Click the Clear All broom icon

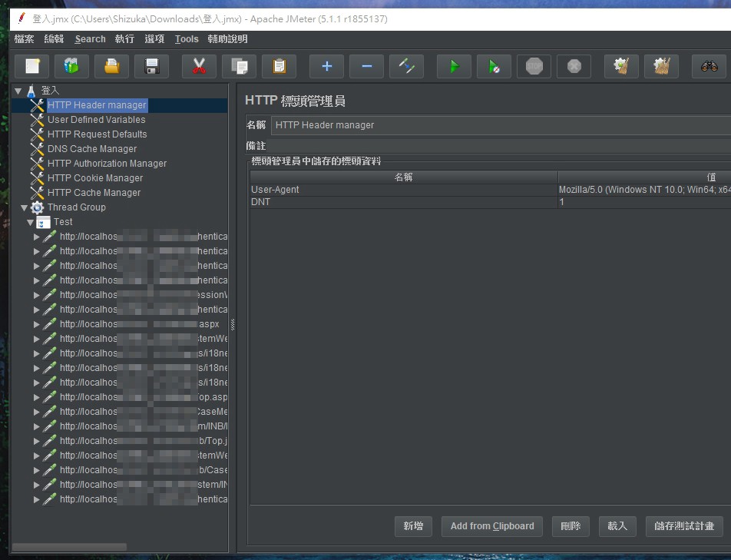click(x=661, y=67)
